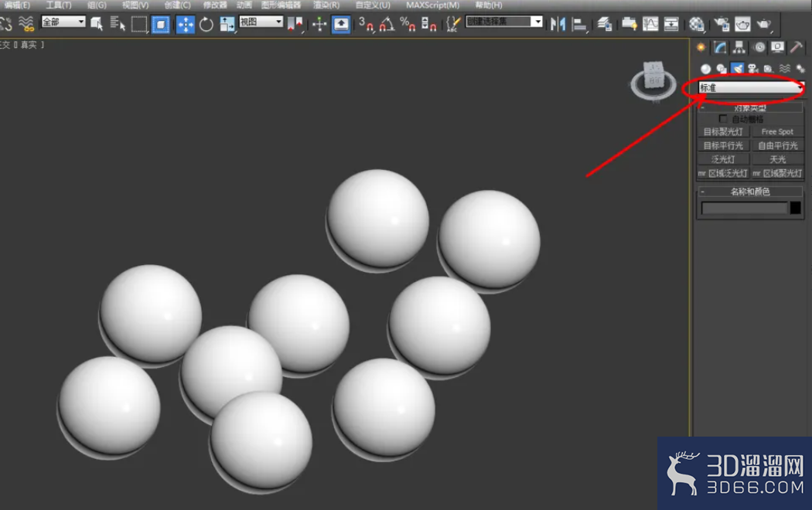
Task: Click the Select and Manipulate icon
Action: click(x=319, y=24)
